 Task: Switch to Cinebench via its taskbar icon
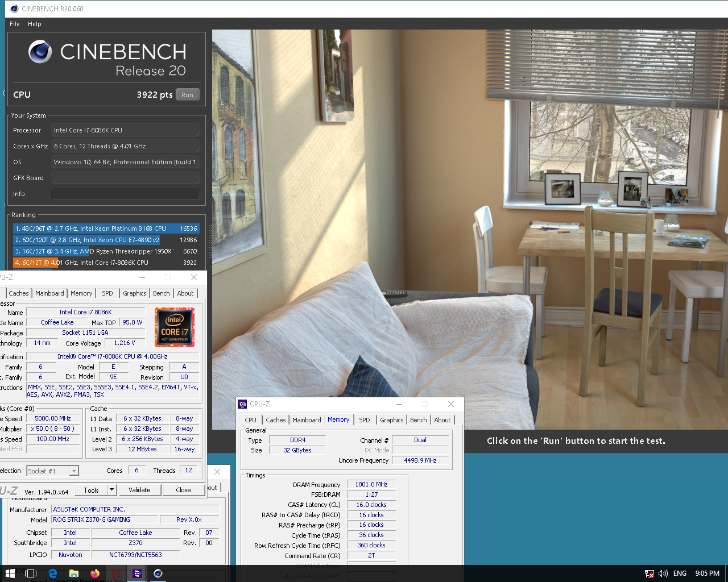click(x=158, y=573)
